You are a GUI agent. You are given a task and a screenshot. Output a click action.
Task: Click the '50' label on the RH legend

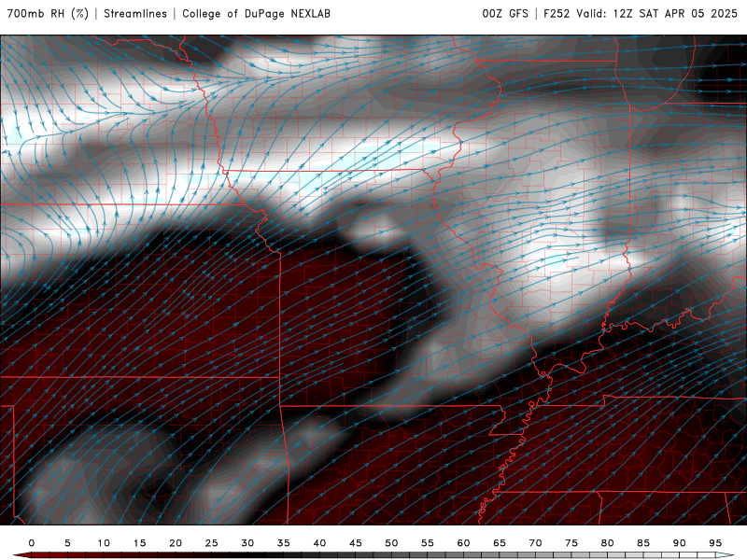391,543
